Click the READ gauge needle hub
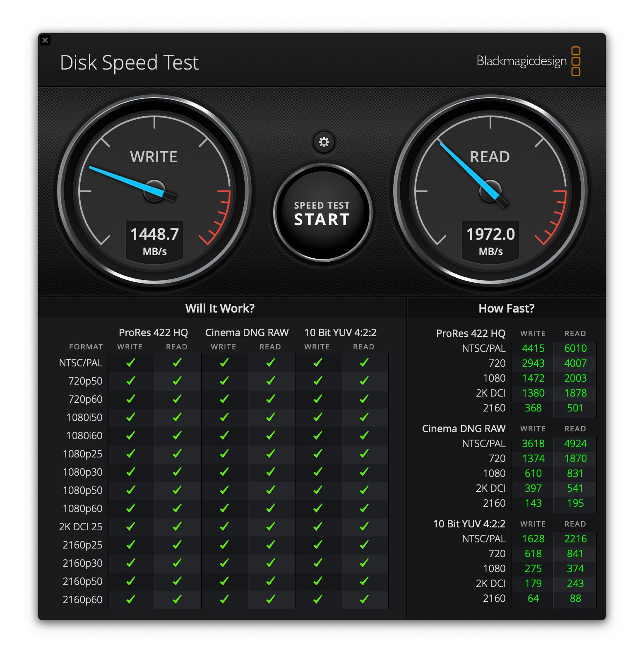 tap(490, 191)
